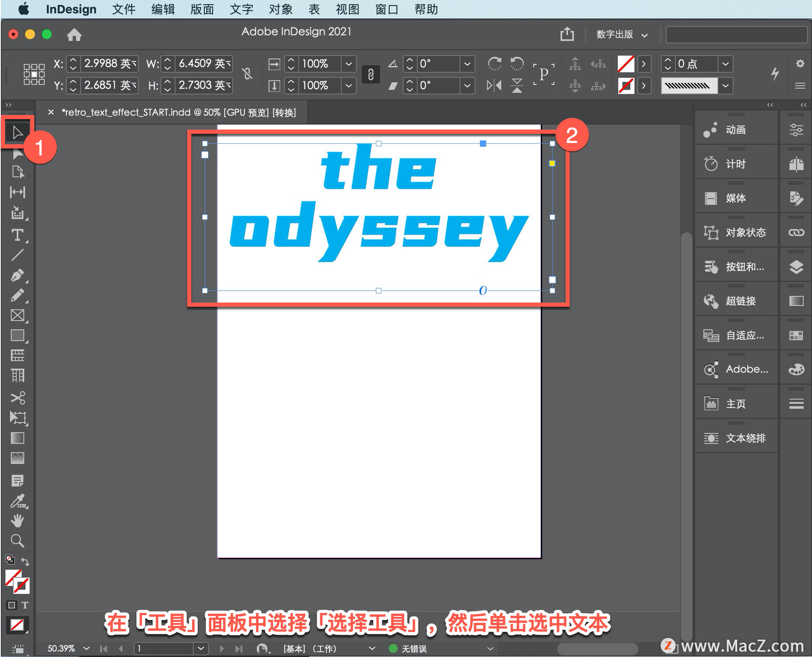Toggle formatting affects container
The image size is (812, 657).
[11, 605]
